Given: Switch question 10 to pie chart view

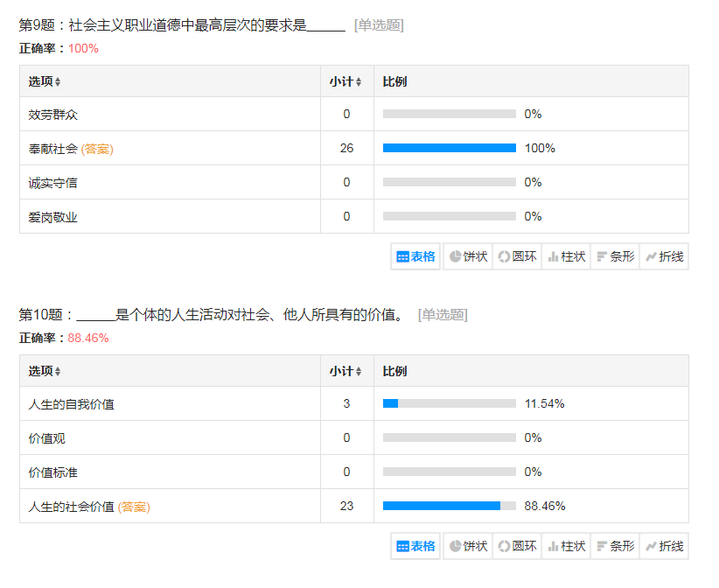Looking at the screenshot, I should pos(468,546).
